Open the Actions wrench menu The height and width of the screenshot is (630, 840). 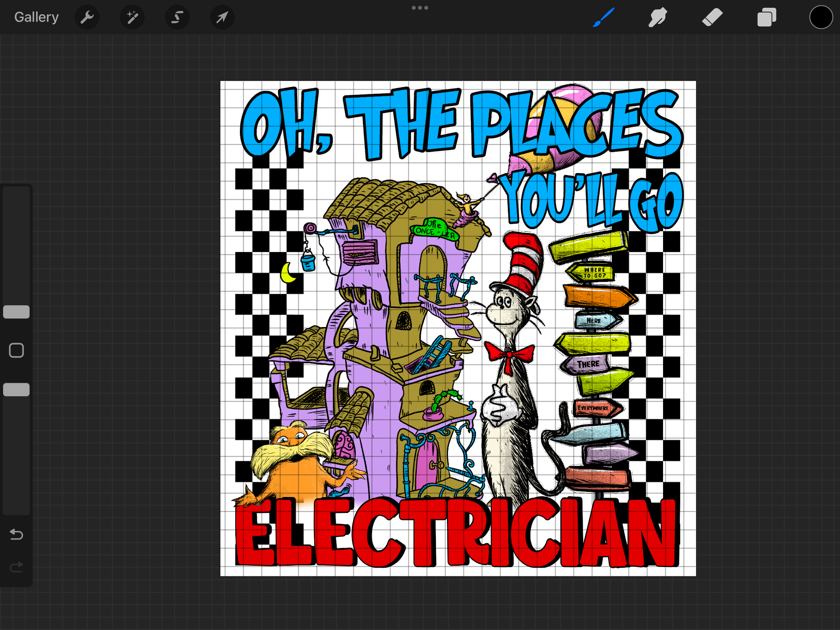point(87,17)
